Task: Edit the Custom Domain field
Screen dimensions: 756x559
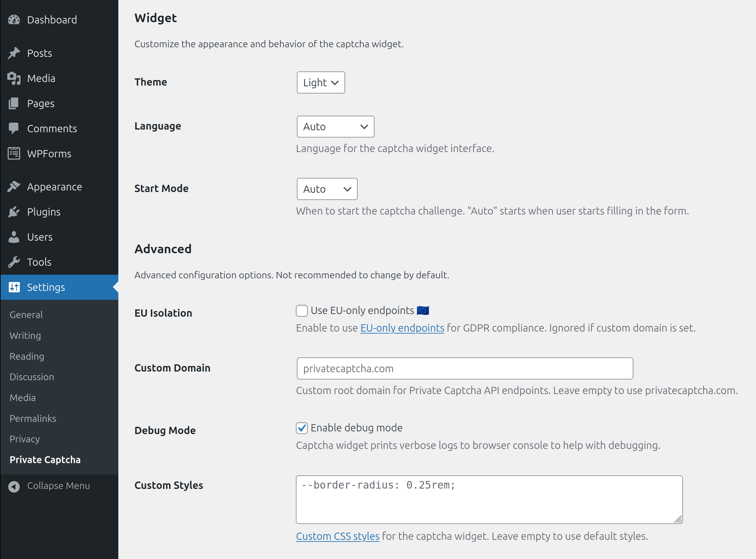Action: click(464, 369)
